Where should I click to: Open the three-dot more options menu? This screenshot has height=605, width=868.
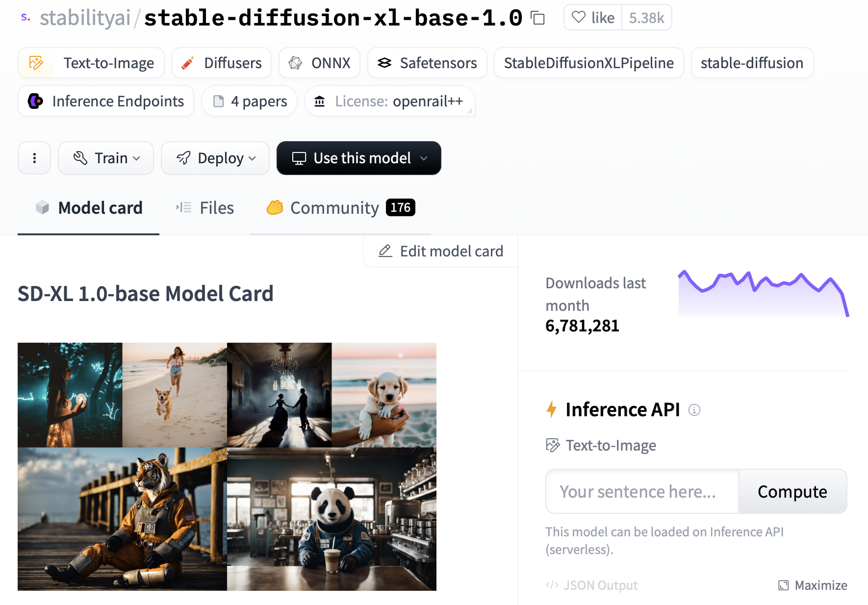pos(34,158)
